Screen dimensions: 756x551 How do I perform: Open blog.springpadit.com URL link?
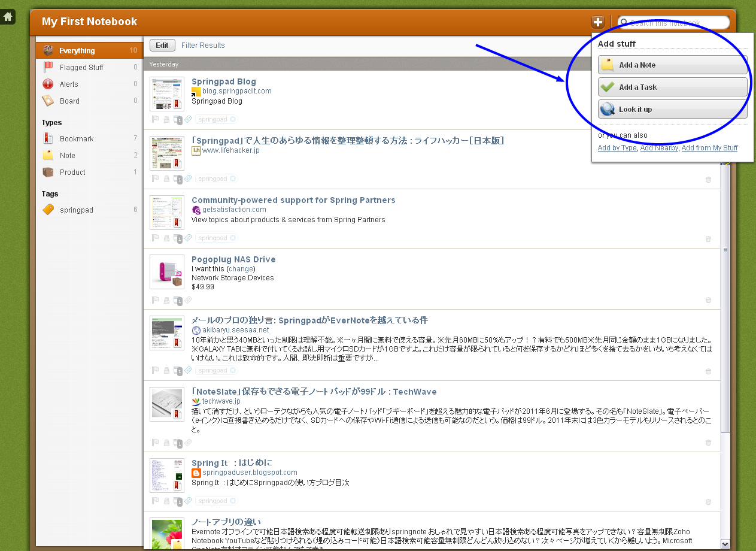pyautogui.click(x=237, y=91)
